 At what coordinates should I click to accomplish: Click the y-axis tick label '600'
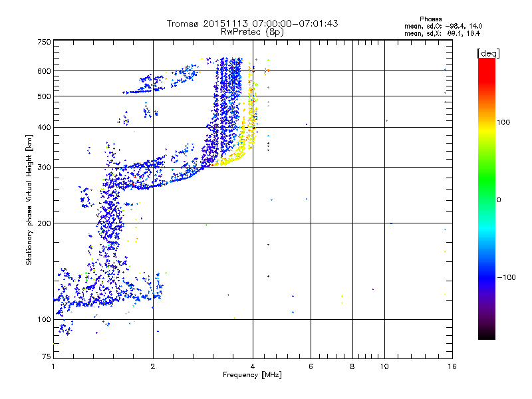(44, 71)
